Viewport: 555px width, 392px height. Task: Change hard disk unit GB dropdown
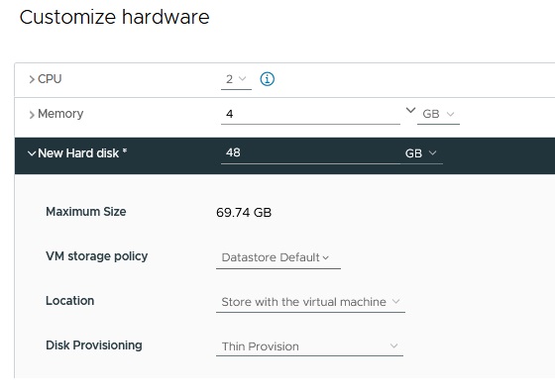click(x=421, y=153)
